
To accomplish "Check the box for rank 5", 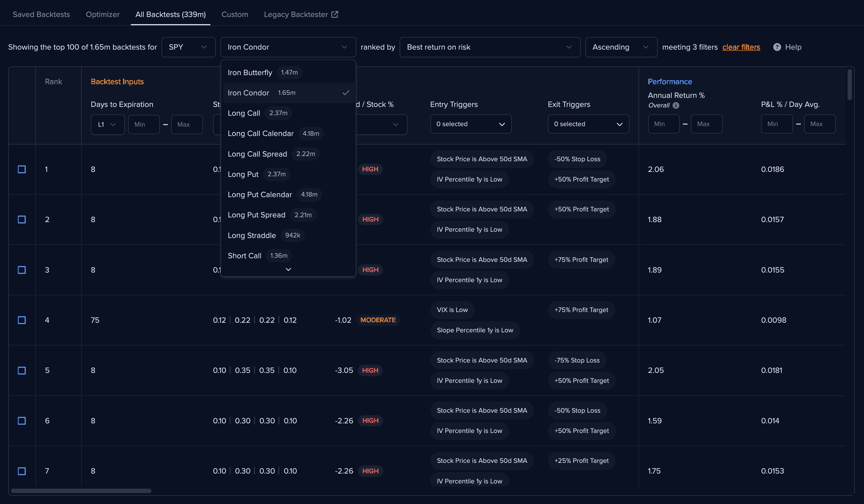I will [x=22, y=370].
